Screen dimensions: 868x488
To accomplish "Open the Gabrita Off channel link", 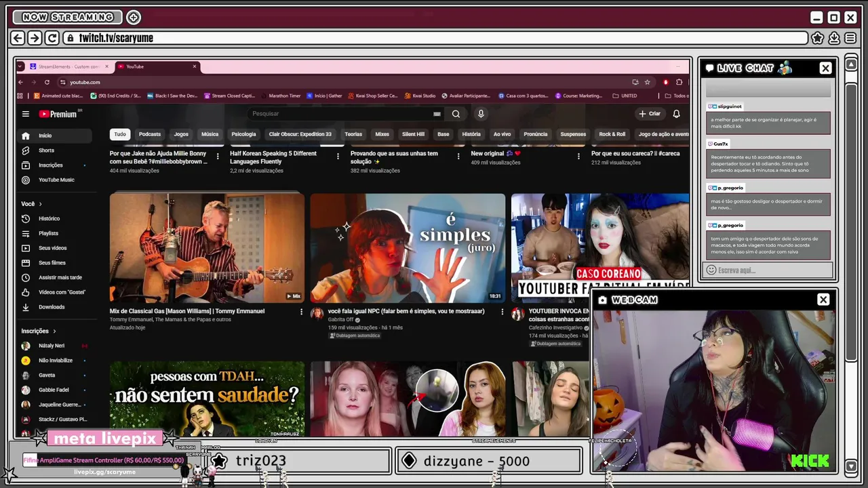I will (x=341, y=319).
